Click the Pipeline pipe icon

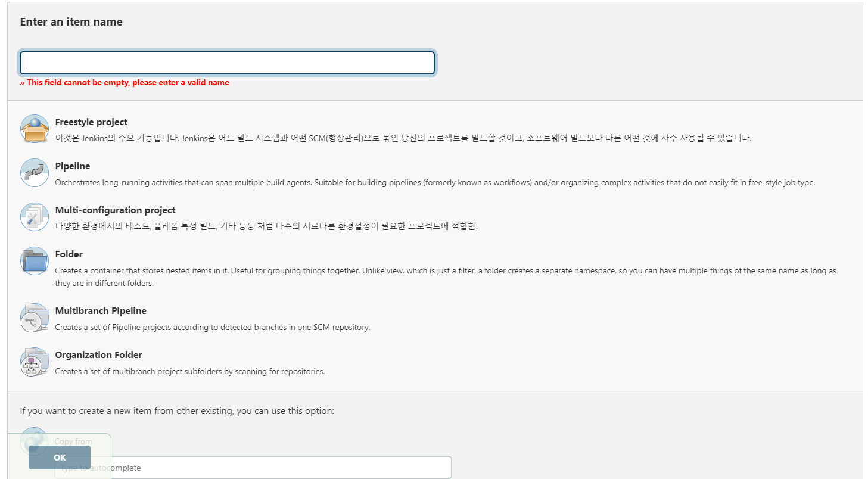(x=35, y=173)
